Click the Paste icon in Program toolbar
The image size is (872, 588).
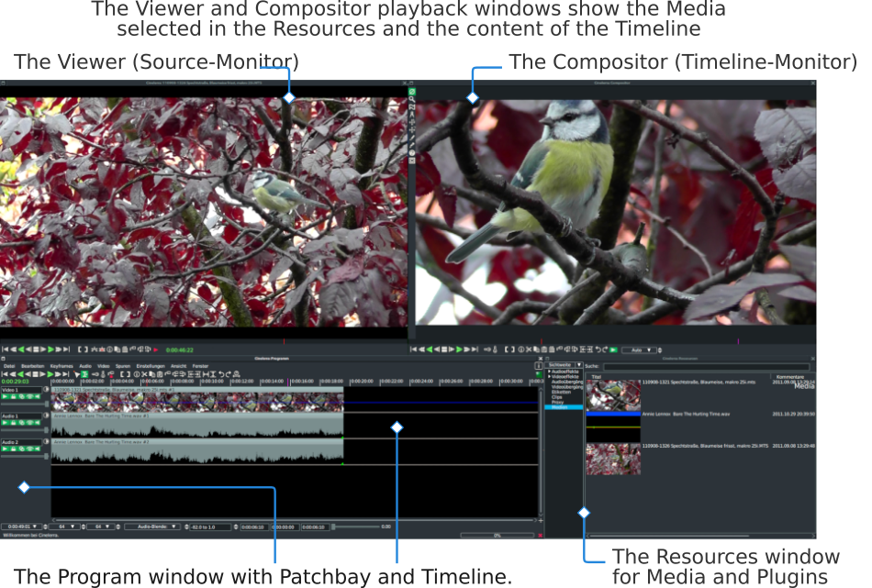[159, 374]
